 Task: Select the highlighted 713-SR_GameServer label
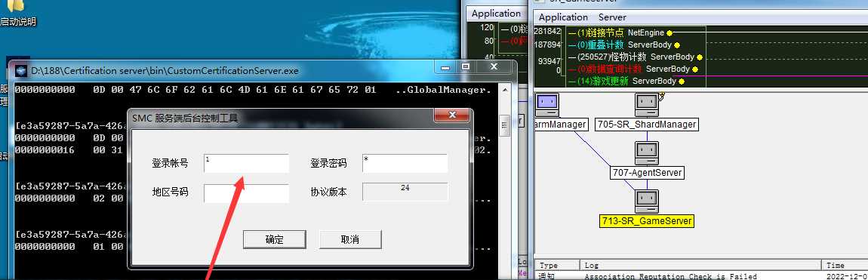click(647, 221)
